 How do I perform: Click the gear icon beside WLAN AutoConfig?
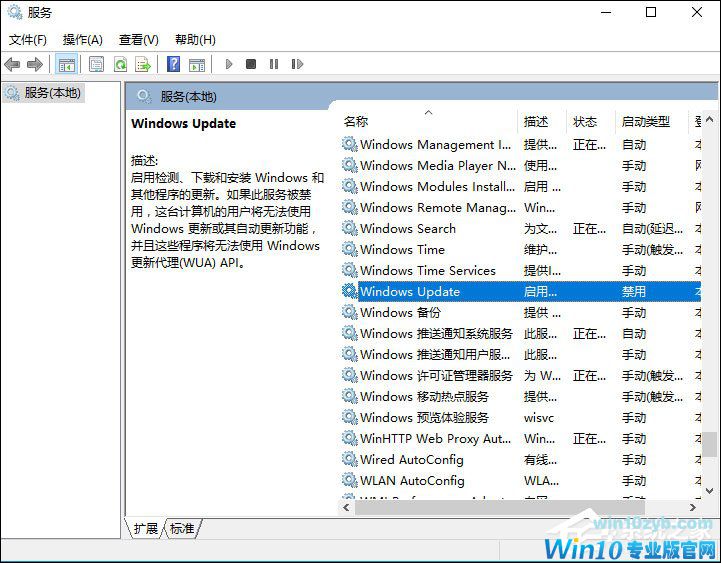[x=349, y=480]
